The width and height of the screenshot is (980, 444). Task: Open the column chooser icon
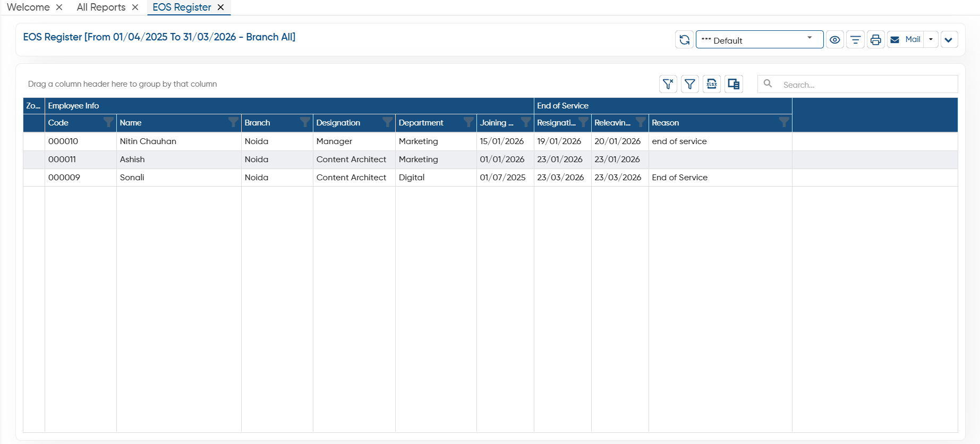[x=734, y=84]
